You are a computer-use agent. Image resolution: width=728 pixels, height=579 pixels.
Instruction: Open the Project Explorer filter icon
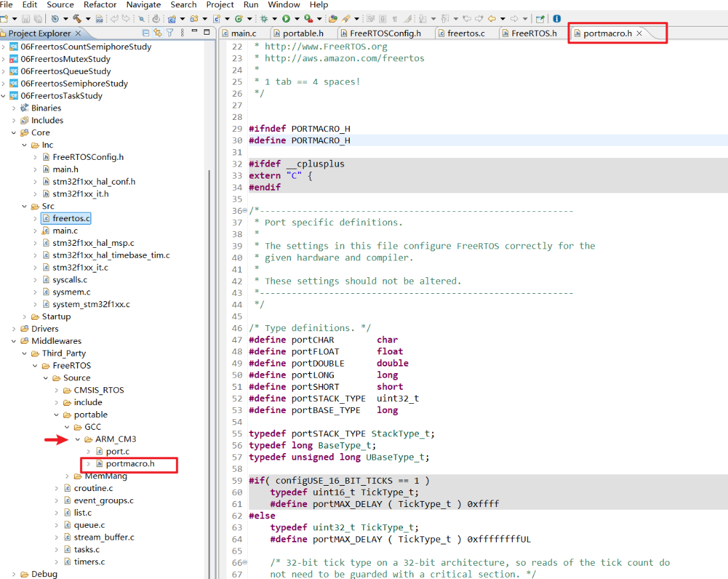tap(170, 33)
